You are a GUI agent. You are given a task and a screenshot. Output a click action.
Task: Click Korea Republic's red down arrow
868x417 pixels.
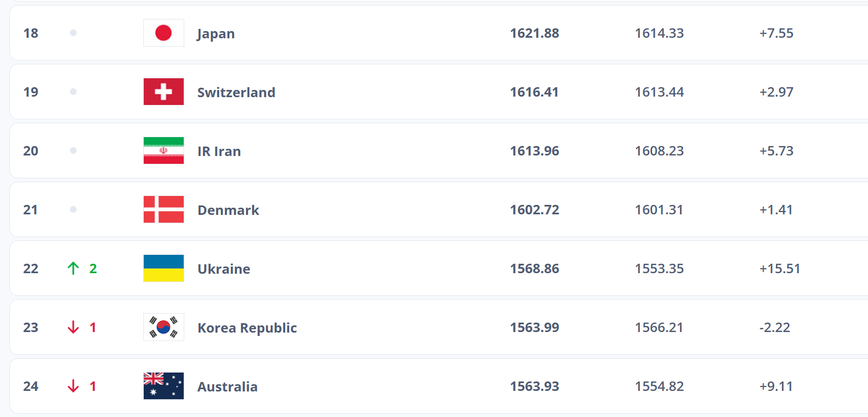click(73, 328)
